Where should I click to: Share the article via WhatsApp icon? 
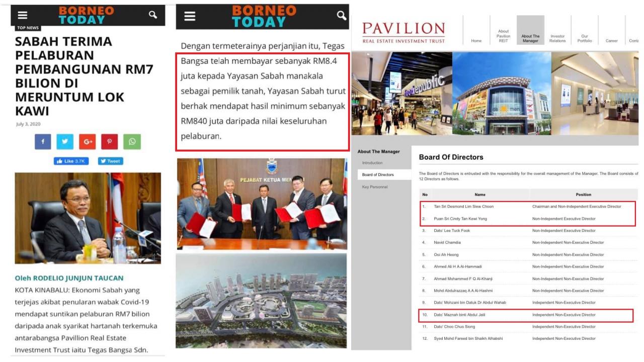pos(132,142)
